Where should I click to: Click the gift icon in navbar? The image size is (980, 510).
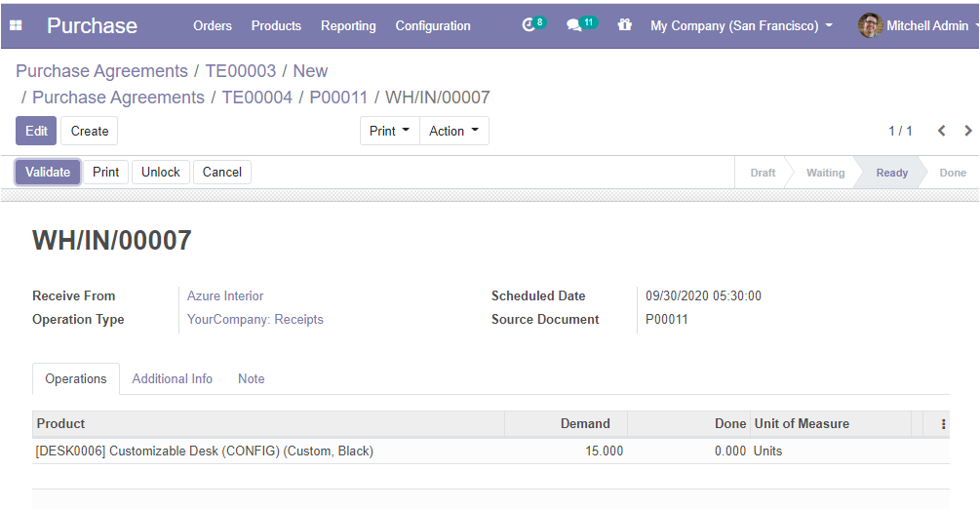(624, 25)
